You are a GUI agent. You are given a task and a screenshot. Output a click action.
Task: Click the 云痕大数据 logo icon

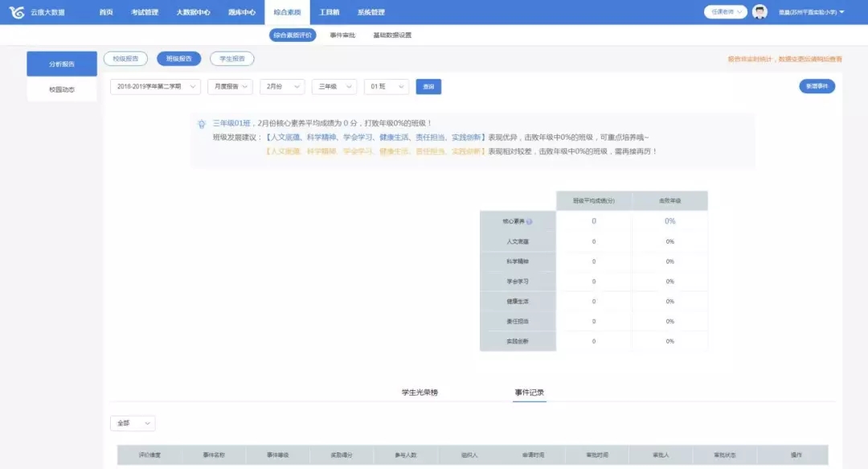pos(17,12)
